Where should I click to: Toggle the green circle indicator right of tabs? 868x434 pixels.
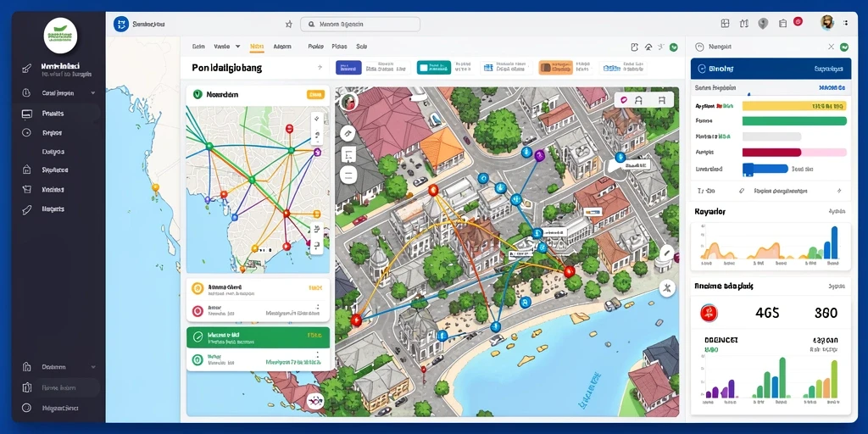[674, 47]
